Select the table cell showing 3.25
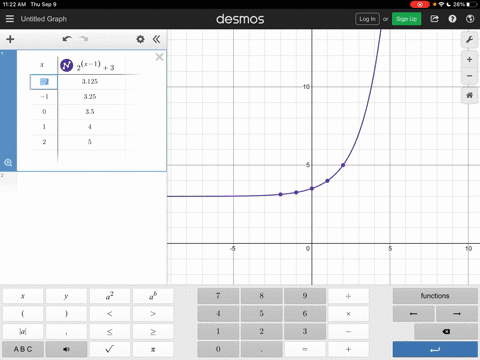 90,97
